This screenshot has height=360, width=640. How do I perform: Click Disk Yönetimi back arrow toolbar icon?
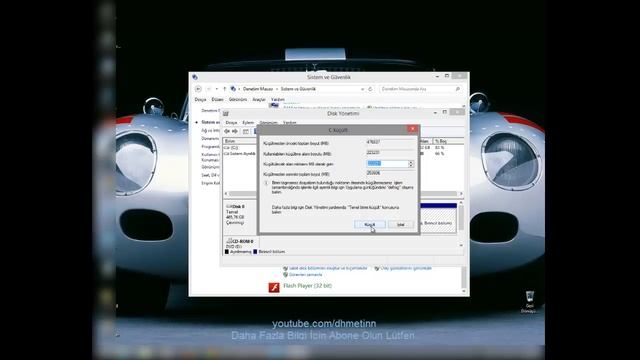(227, 131)
